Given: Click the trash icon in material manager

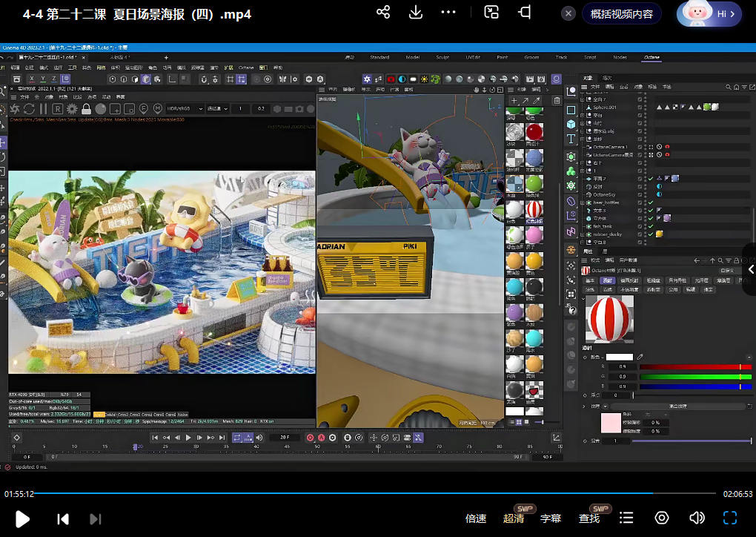Looking at the screenshot, I should tap(557, 101).
